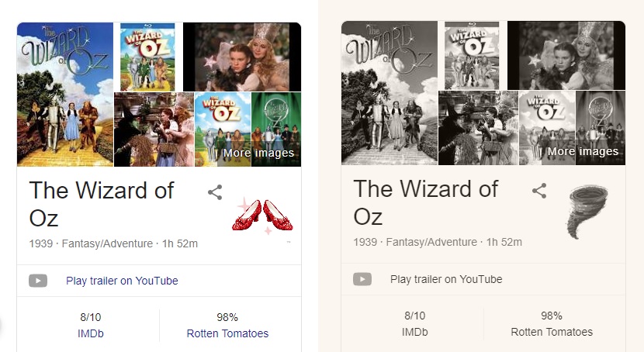Click YouTube play icon in color panel
644x352 pixels.
point(38,281)
